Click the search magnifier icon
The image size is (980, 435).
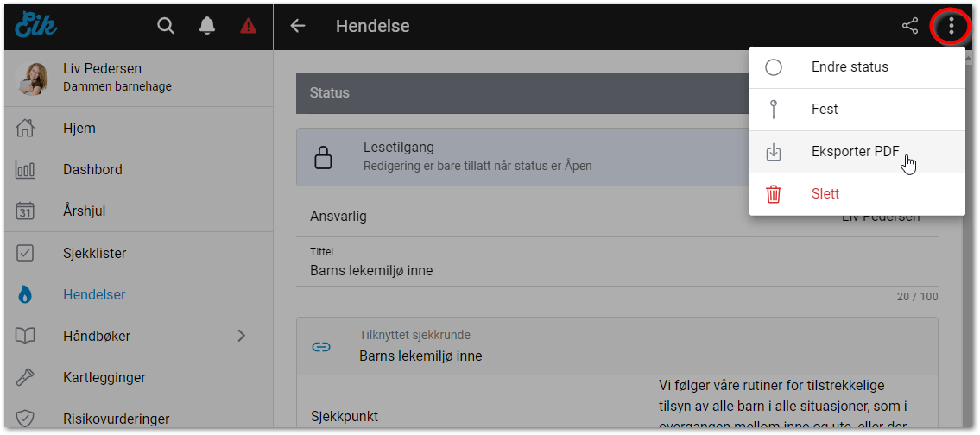coord(165,26)
